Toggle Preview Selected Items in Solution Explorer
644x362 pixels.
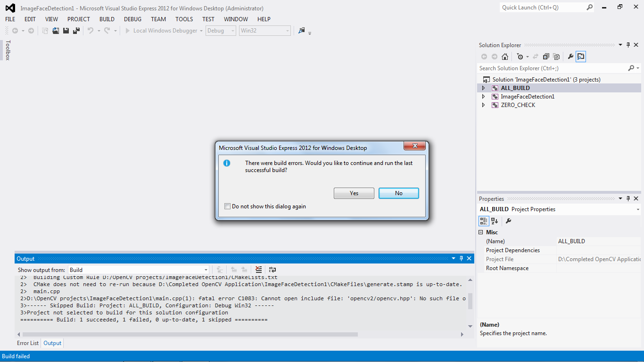581,57
